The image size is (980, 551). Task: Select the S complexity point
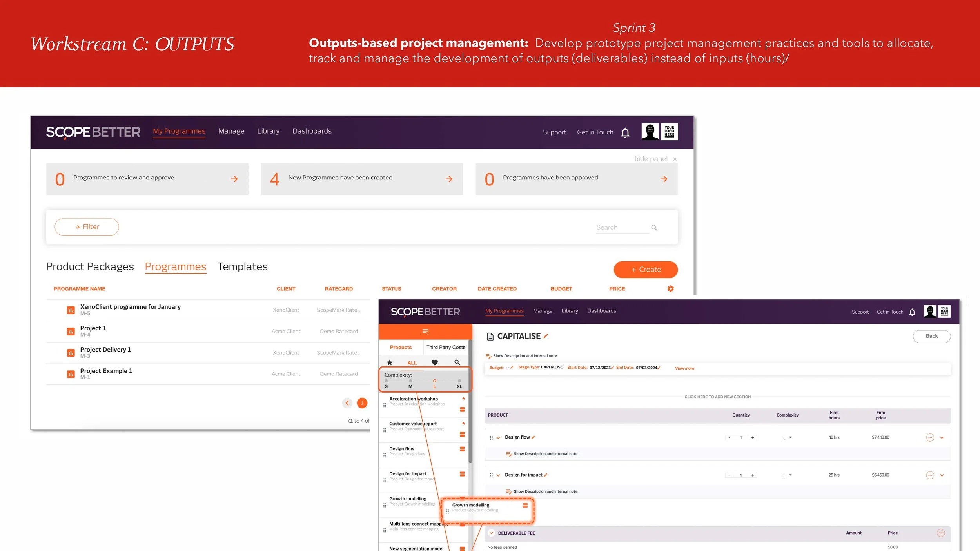coord(386,381)
